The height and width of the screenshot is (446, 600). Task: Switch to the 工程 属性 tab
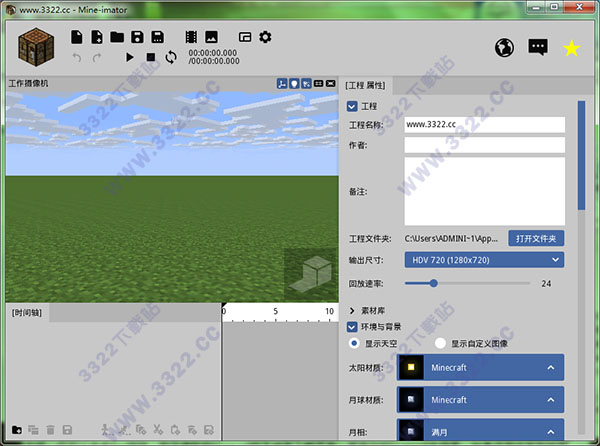point(365,85)
